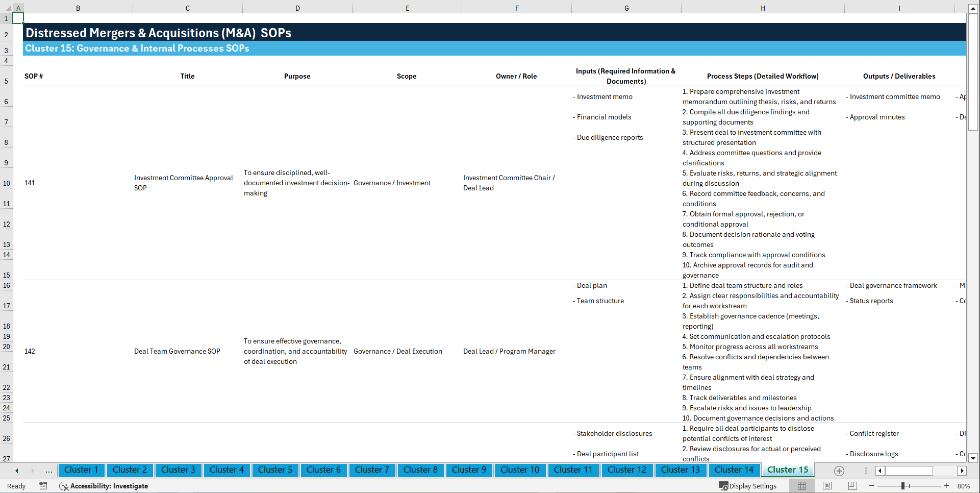Open Display Settings from the status bar

tap(748, 486)
